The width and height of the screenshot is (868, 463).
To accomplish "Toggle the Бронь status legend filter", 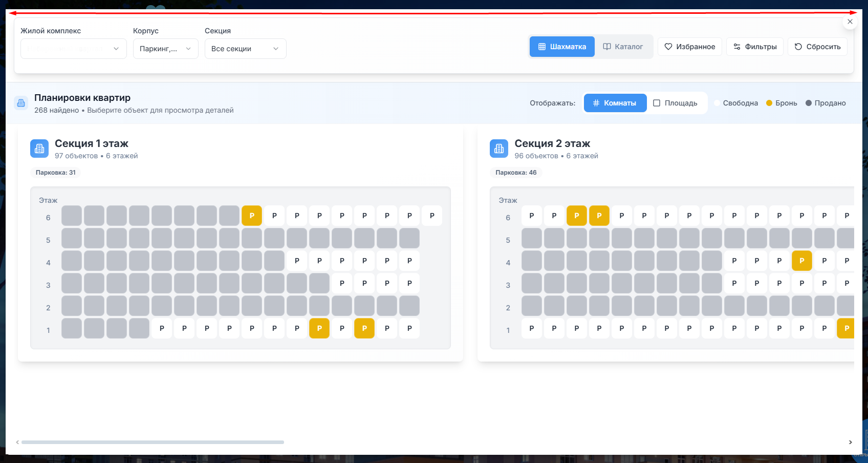I will [782, 103].
